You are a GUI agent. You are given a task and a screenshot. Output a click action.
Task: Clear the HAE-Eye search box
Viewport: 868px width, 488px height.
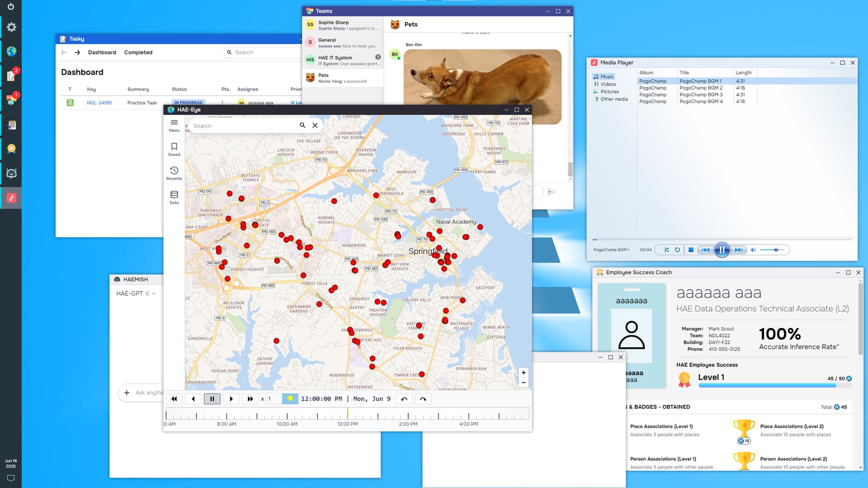(x=315, y=126)
